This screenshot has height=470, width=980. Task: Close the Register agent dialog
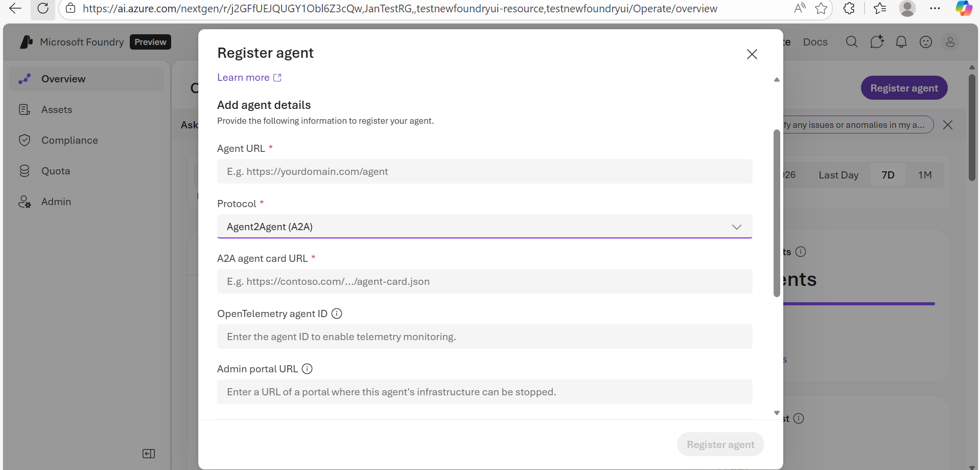click(x=752, y=54)
